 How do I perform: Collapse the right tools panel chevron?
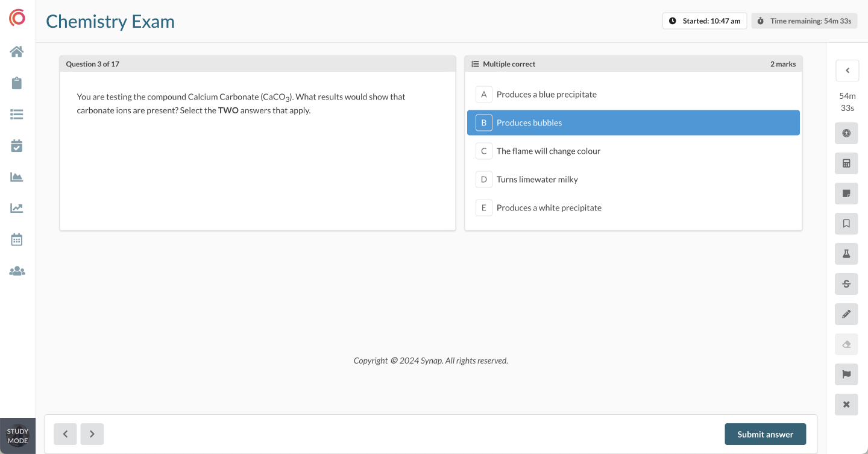coord(847,71)
